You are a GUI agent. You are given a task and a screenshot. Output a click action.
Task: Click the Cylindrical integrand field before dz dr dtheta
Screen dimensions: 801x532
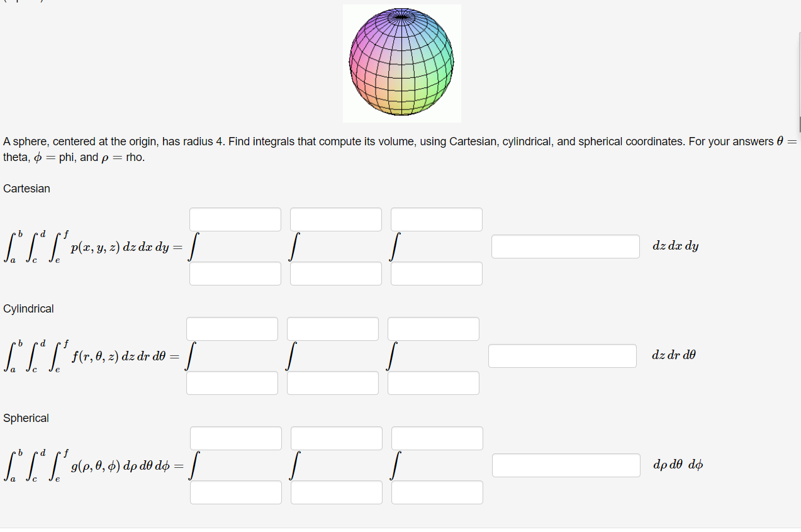coord(562,355)
